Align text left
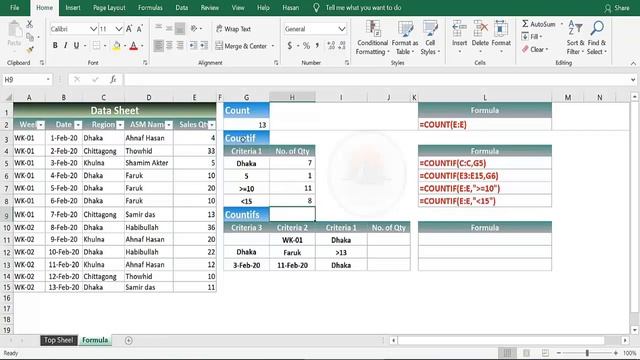The image size is (640, 360). (158, 46)
